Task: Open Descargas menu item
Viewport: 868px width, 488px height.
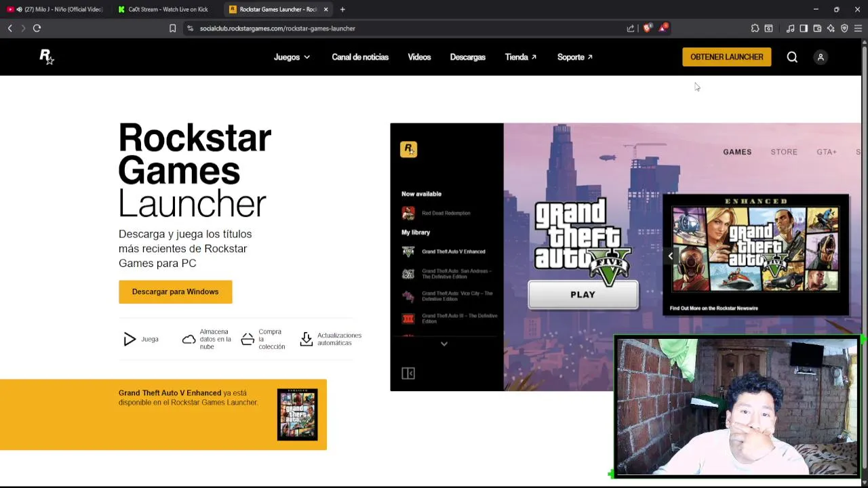Action: [468, 57]
